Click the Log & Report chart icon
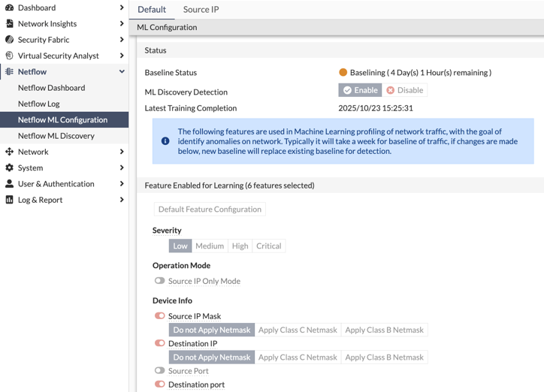 [x=9, y=200]
